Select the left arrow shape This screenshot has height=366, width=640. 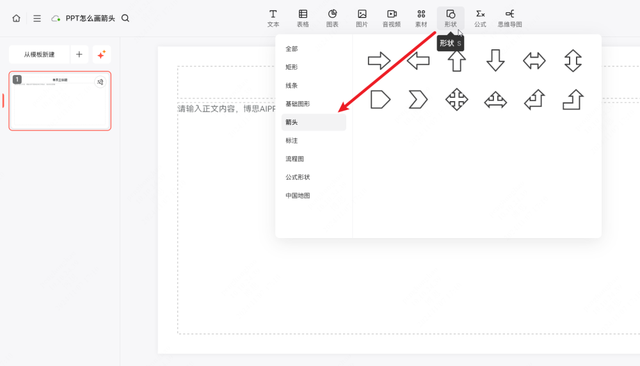418,61
